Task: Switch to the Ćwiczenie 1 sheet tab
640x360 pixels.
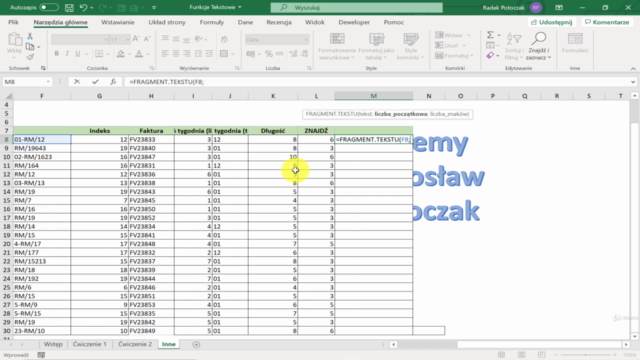Action: click(89, 344)
